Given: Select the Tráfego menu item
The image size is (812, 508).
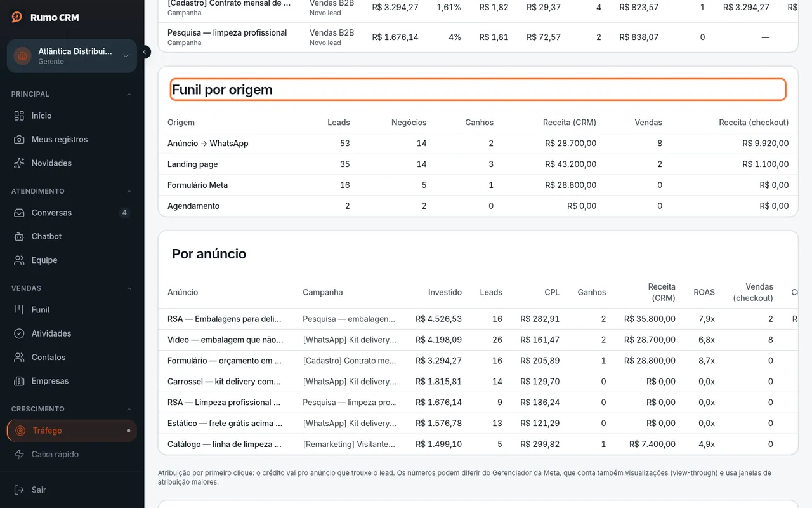Looking at the screenshot, I should coord(72,431).
